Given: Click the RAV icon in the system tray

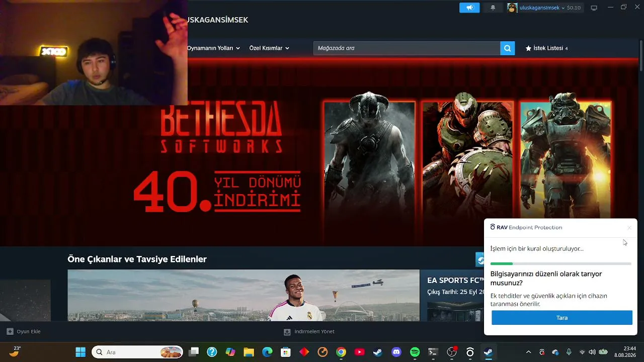Looking at the screenshot, I should point(542,352).
